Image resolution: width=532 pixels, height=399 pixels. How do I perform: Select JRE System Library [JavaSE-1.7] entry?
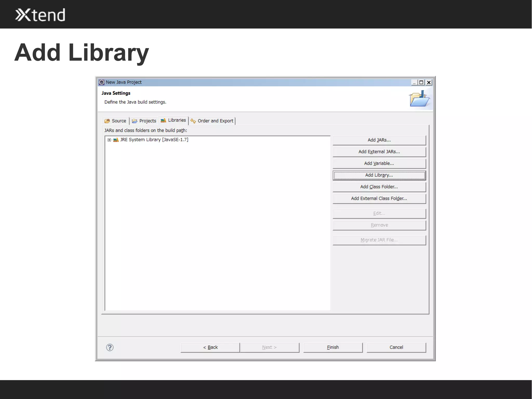154,140
